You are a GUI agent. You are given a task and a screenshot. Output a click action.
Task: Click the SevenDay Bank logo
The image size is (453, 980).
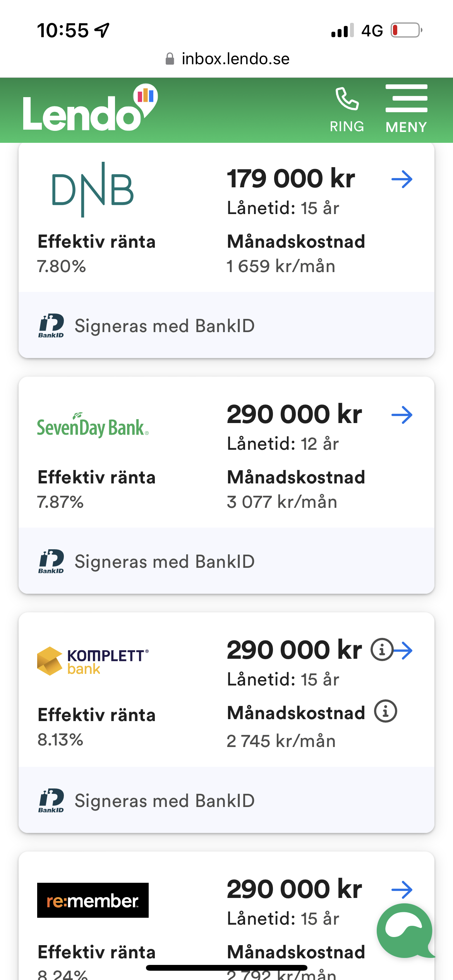(93, 427)
